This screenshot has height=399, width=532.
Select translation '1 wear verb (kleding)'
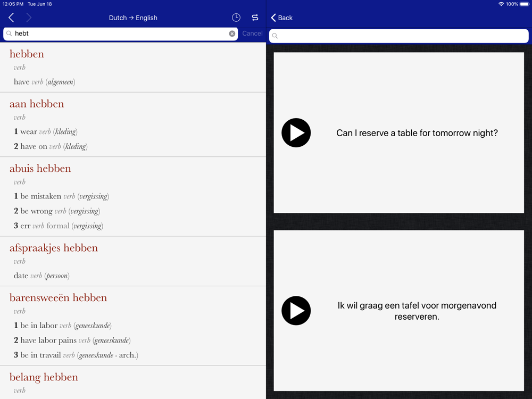point(46,131)
